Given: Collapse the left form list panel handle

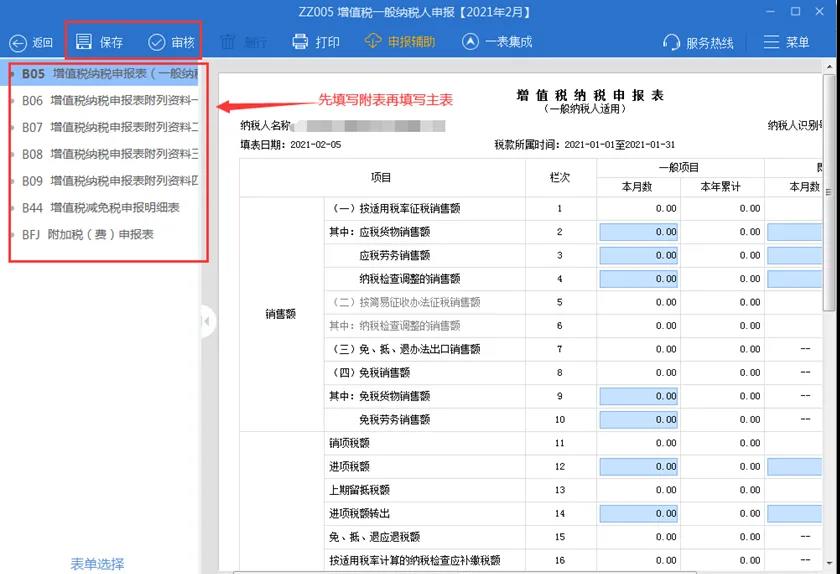Looking at the screenshot, I should click(208, 321).
